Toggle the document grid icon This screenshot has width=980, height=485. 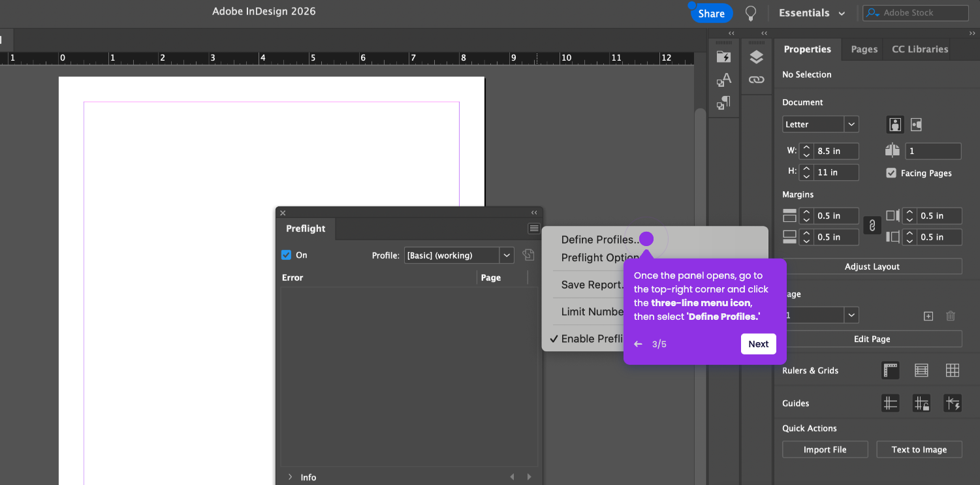coord(953,370)
